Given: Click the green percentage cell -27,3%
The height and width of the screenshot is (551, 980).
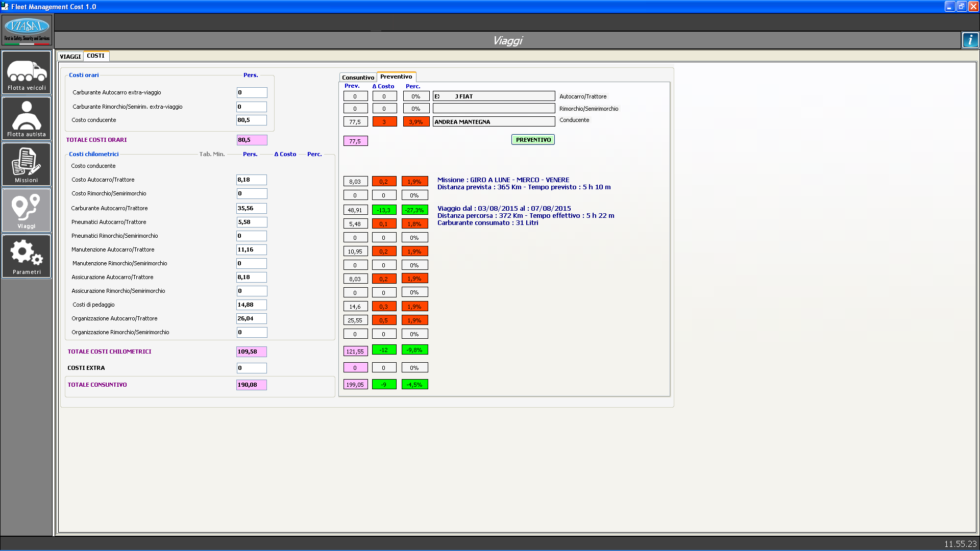Looking at the screenshot, I should tap(414, 210).
